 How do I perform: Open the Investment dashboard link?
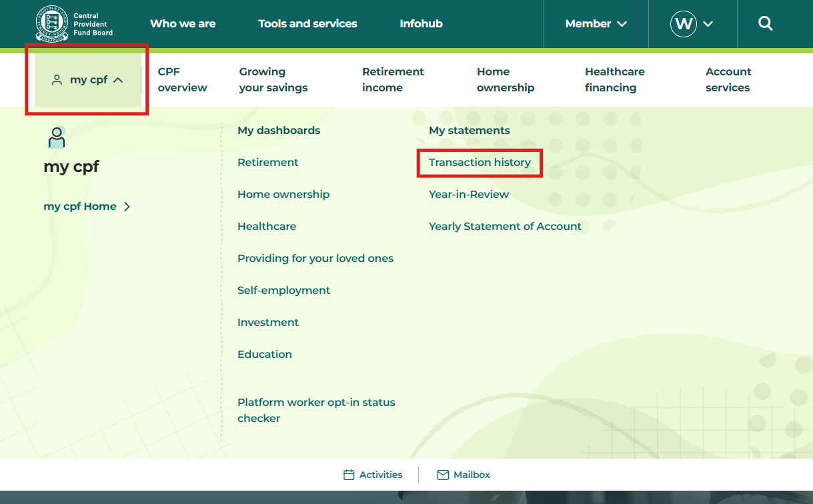(268, 323)
